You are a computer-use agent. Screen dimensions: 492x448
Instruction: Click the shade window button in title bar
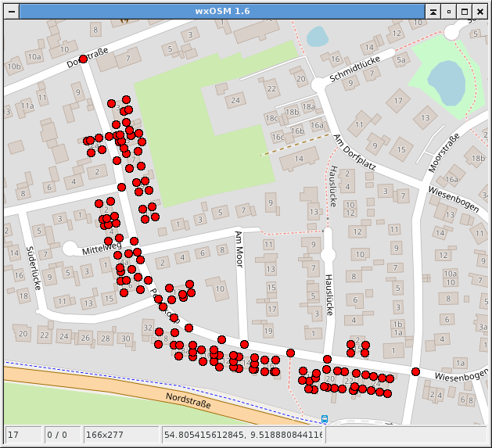pos(433,11)
